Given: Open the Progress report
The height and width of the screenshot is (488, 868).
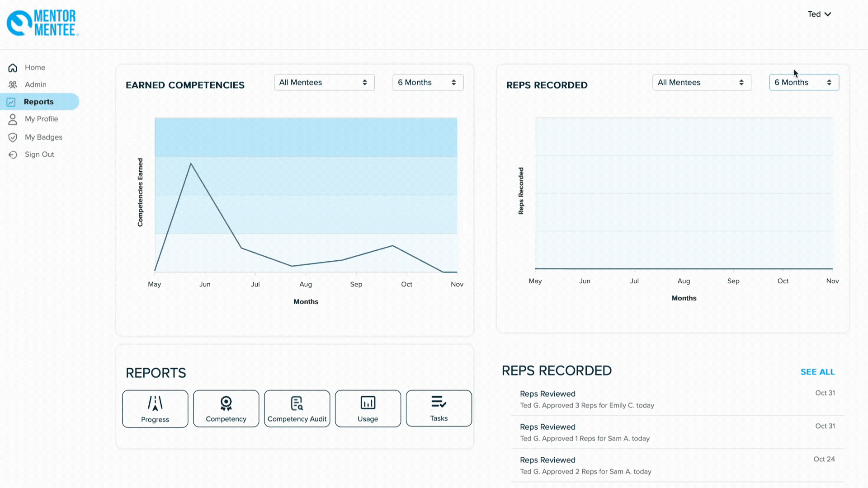Looking at the screenshot, I should tap(155, 408).
